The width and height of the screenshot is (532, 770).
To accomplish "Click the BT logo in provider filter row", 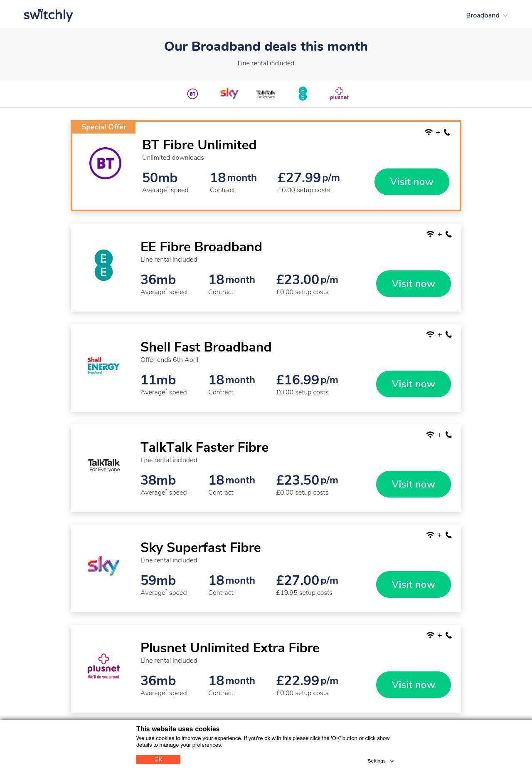I will coord(192,94).
